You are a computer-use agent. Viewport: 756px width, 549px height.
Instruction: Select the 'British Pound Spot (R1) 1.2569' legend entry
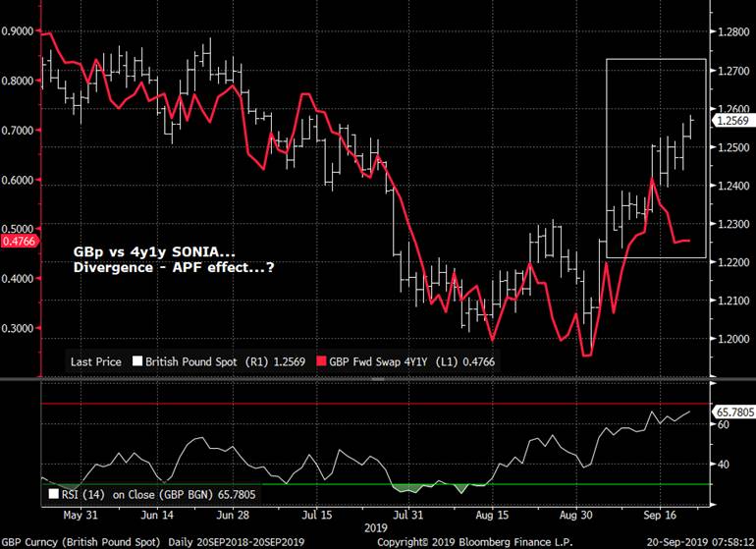pos(219,361)
